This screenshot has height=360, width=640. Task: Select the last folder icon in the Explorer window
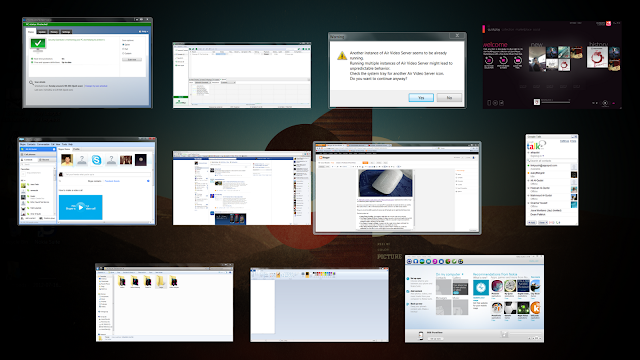coord(173,281)
